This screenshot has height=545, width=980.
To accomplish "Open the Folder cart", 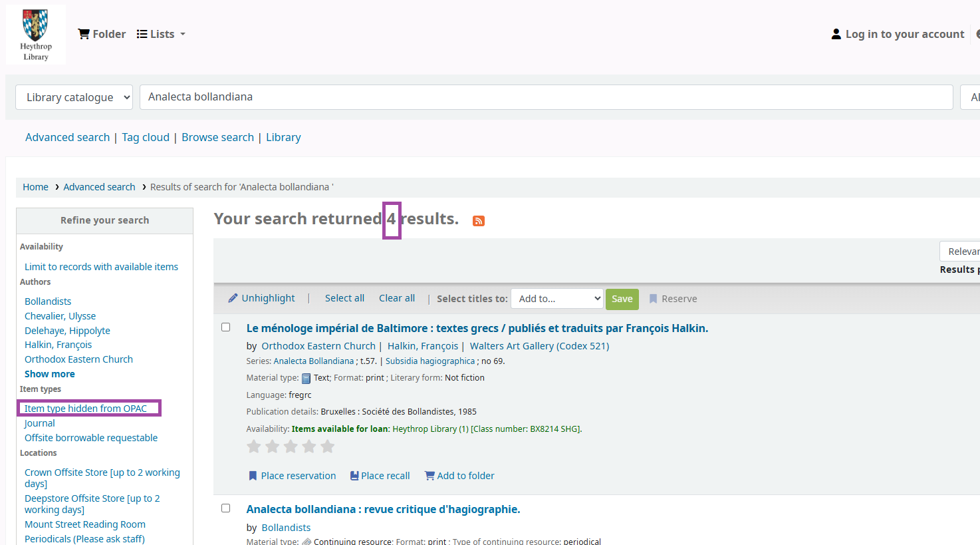I will tap(102, 34).
